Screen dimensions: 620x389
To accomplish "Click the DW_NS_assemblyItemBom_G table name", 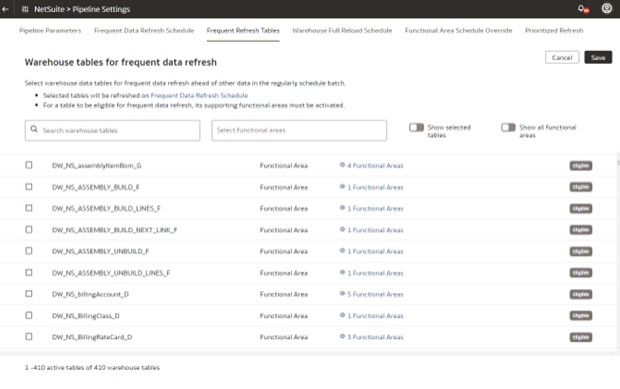I will tap(96, 166).
